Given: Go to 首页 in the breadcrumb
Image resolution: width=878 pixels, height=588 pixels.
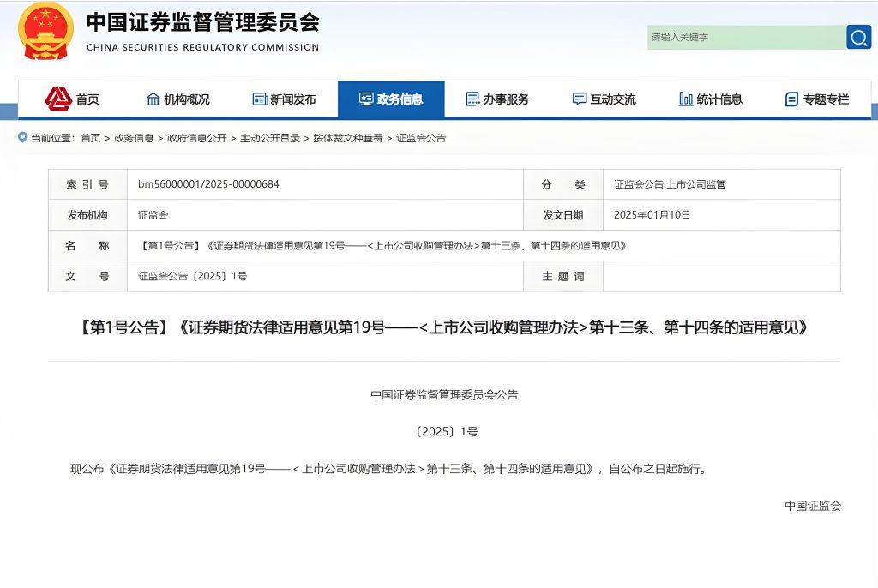Looking at the screenshot, I should (x=91, y=138).
